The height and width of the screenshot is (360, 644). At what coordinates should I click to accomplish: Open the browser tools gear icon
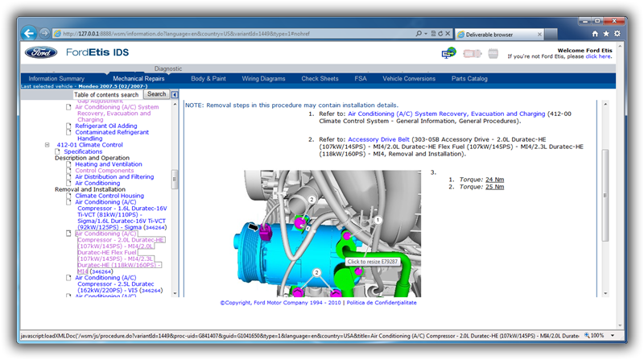point(617,34)
